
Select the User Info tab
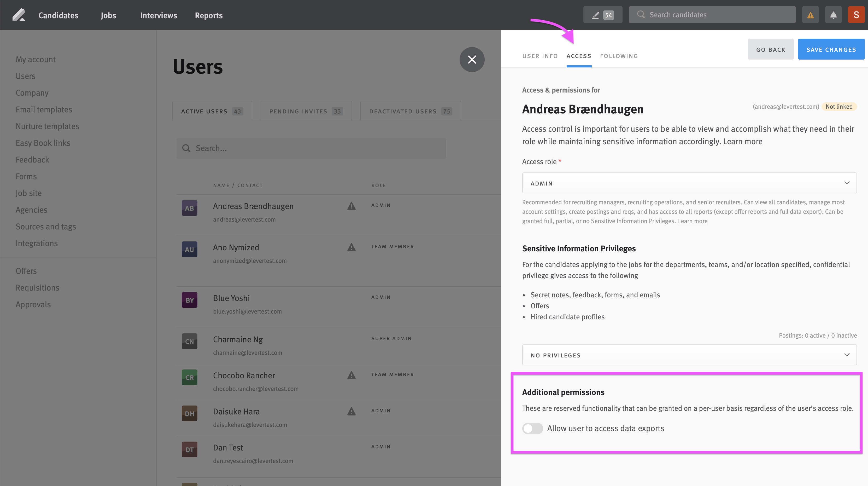tap(539, 56)
